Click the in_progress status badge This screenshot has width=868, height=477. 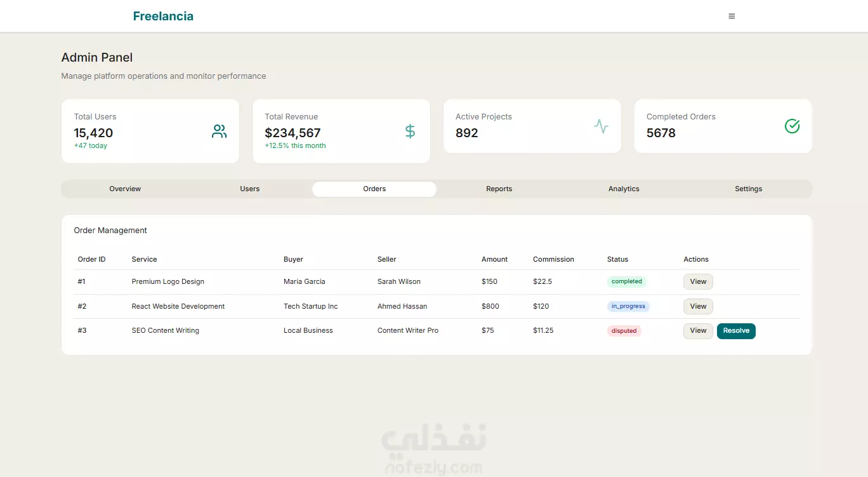[628, 306]
